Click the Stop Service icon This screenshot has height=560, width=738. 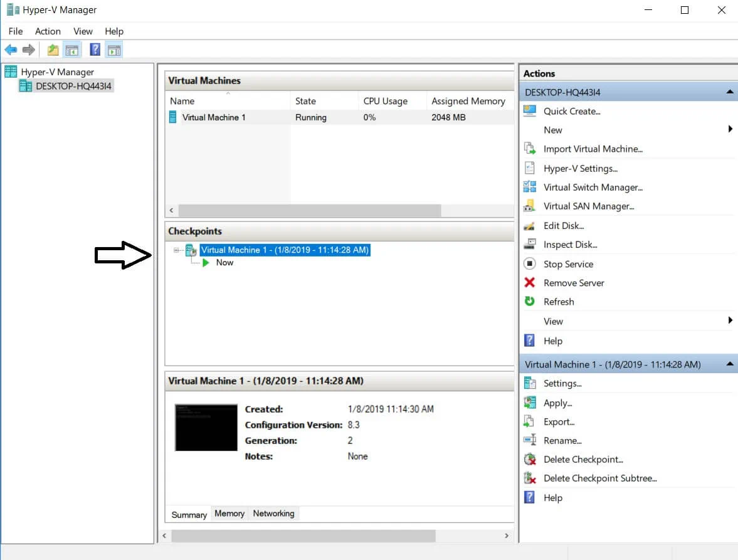530,264
